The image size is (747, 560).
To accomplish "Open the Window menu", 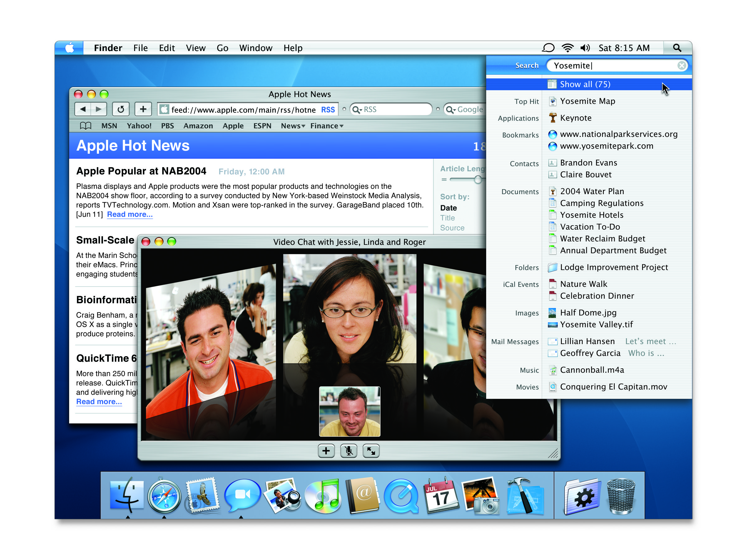I will coord(256,48).
